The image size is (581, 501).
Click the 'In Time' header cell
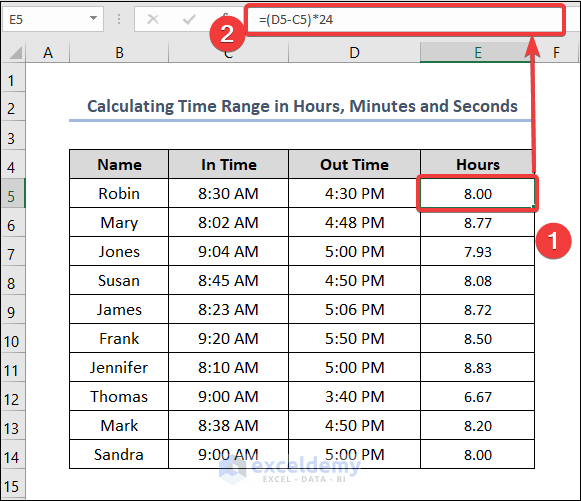[229, 164]
